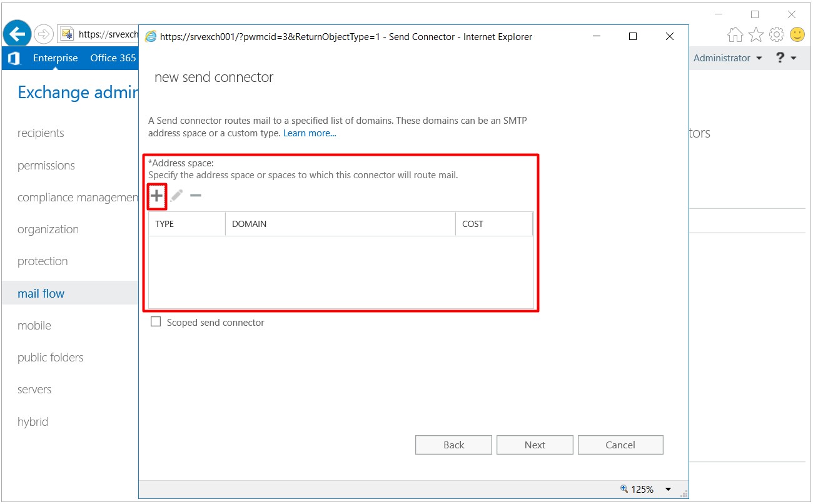Click Internet Explorer icon in popup title bar
The height and width of the screenshot is (504, 813).
point(151,37)
